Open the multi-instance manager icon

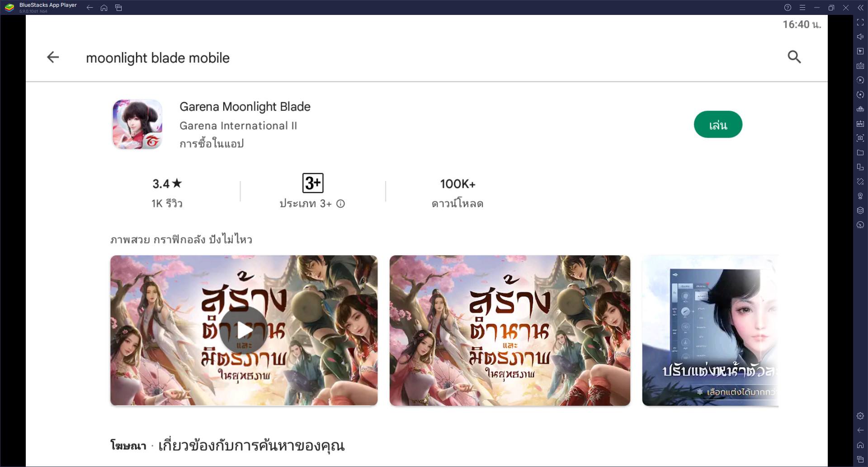click(860, 109)
